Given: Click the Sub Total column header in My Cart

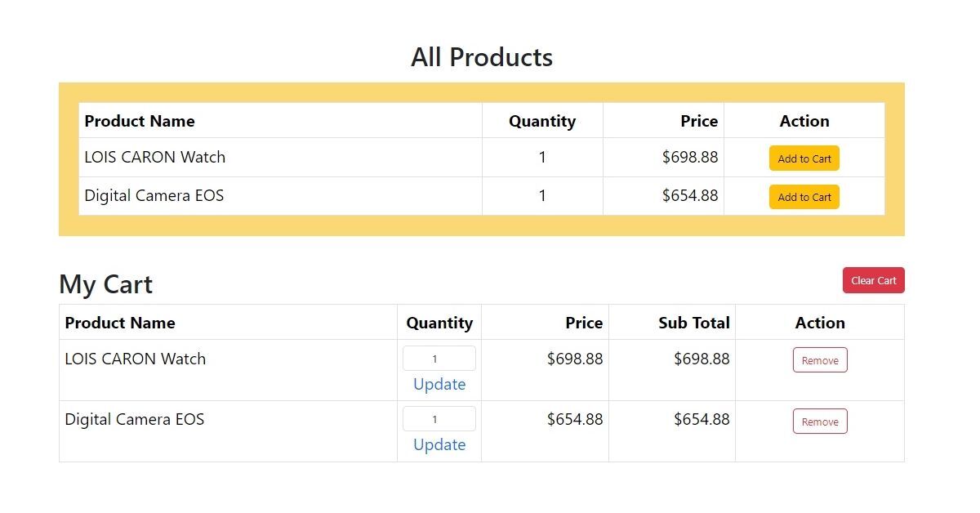Looking at the screenshot, I should [x=694, y=323].
